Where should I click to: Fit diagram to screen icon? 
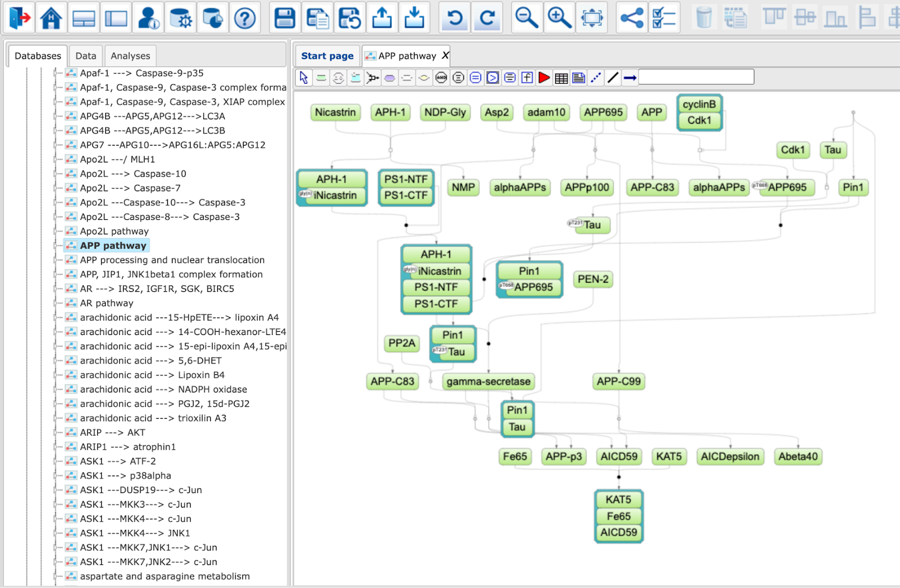click(x=592, y=18)
